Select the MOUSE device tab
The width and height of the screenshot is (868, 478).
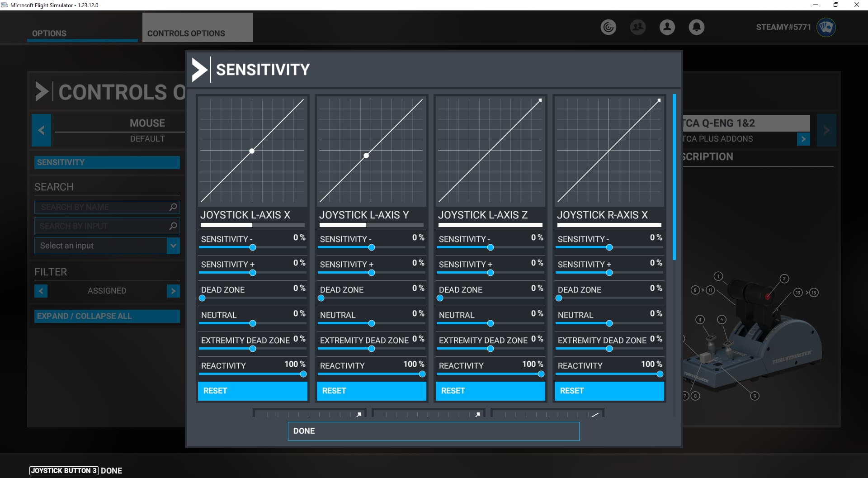tap(147, 123)
